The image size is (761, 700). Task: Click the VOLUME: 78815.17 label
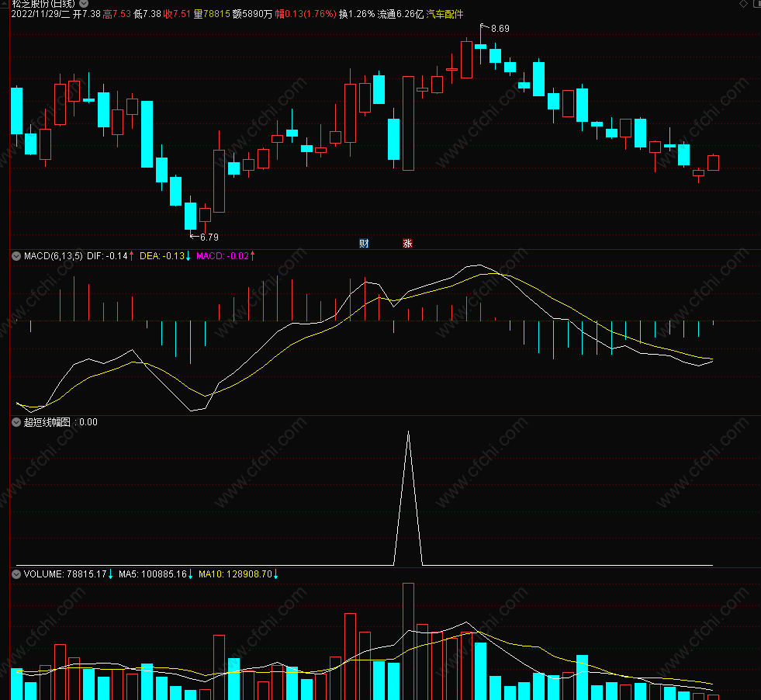[x=65, y=574]
